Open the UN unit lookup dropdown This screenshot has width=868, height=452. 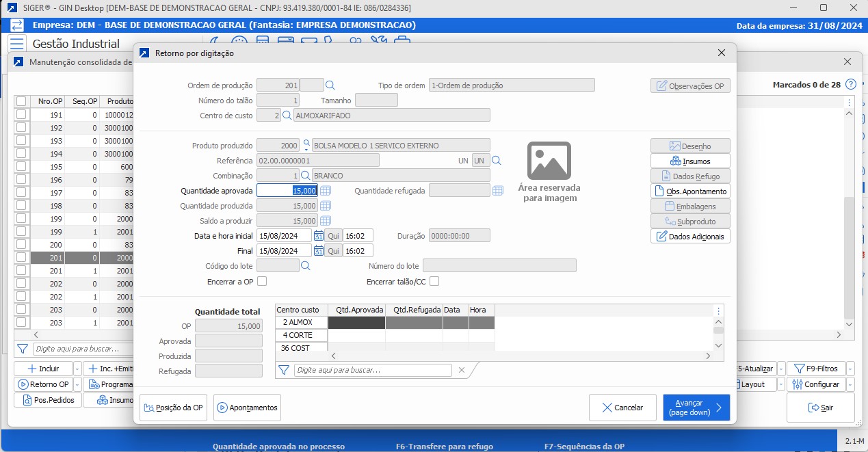tap(497, 160)
